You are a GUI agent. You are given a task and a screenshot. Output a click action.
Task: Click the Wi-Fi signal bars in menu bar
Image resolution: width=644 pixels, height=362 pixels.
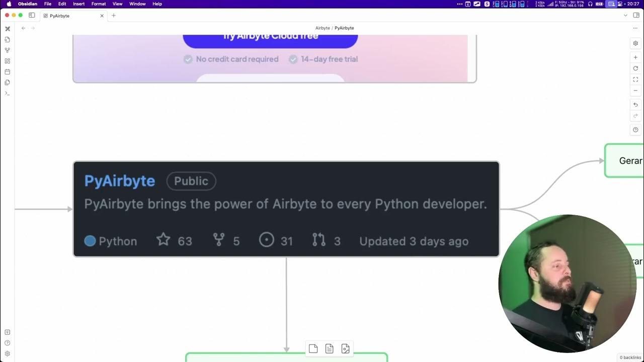[x=550, y=4]
